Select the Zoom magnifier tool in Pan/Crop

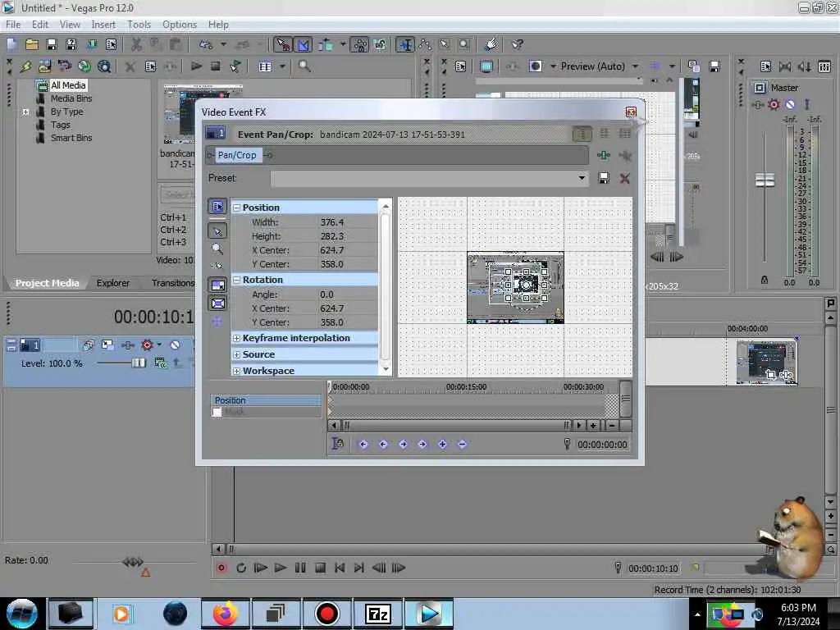tap(217, 249)
